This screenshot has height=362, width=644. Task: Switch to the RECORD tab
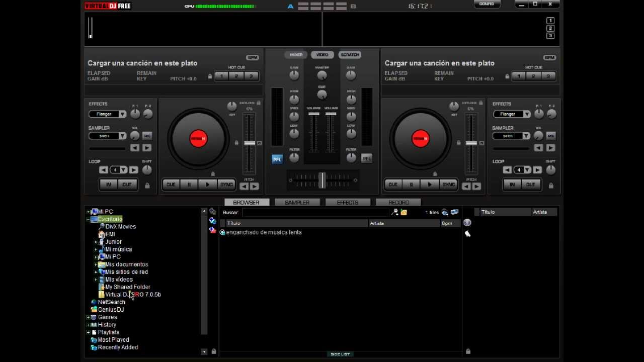pyautogui.click(x=398, y=202)
